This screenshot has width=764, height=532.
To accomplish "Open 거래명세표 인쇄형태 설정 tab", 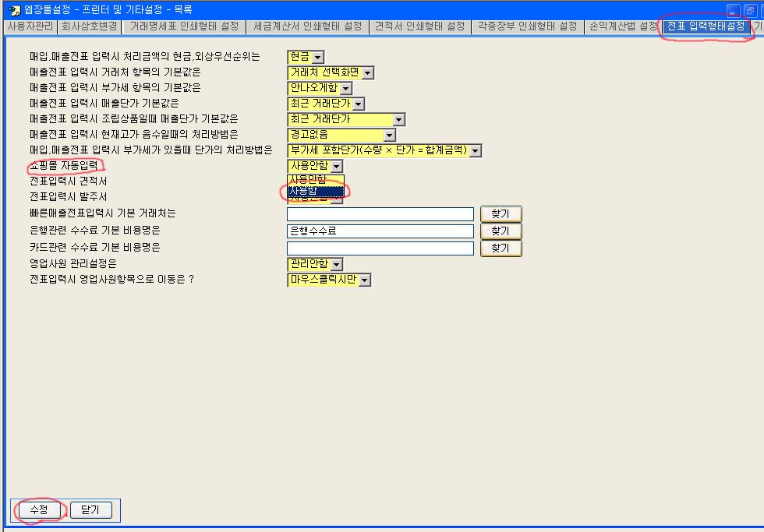I will coord(184,26).
